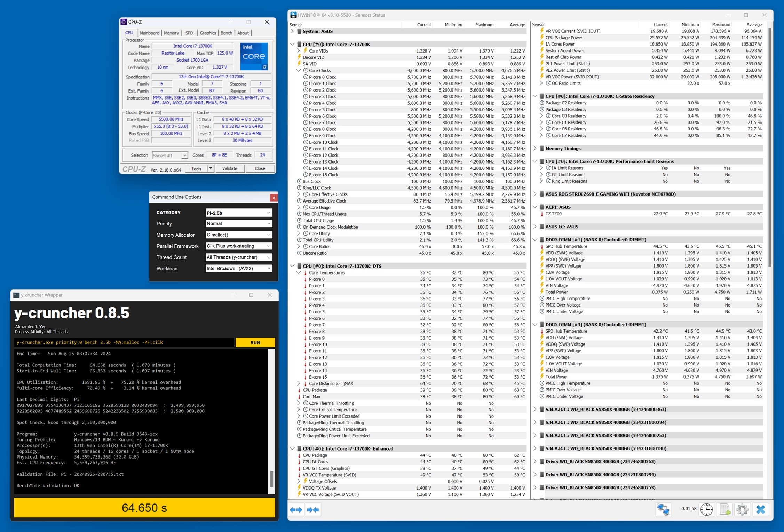The height and width of the screenshot is (532, 784).
Task: Click the CPU-Z title bar app icon
Action: click(124, 22)
